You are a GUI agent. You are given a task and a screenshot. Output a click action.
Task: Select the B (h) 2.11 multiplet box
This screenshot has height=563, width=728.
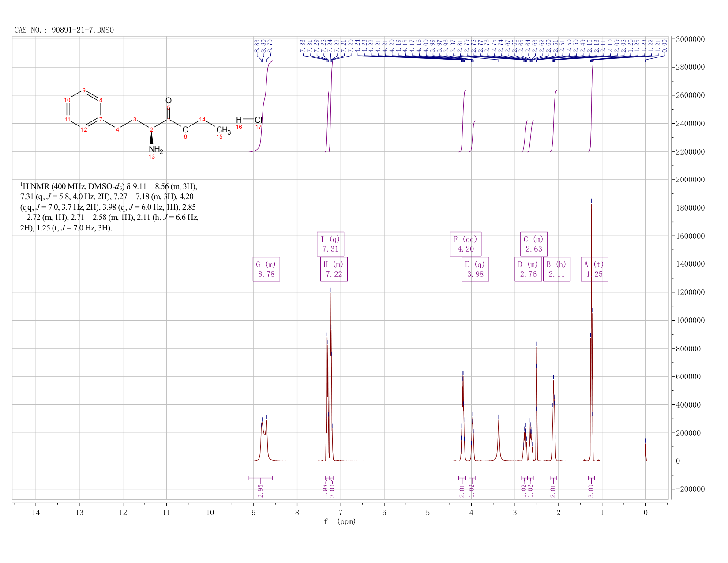[x=557, y=269]
